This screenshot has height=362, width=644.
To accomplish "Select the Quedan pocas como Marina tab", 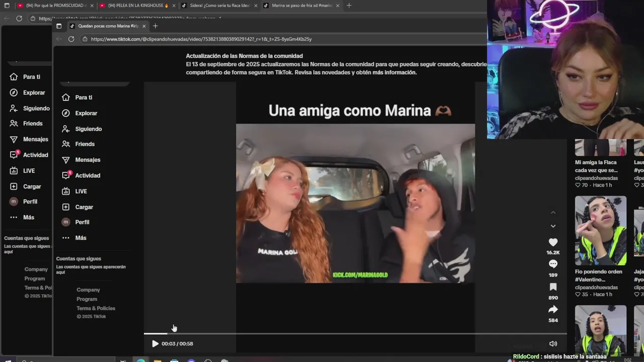I will click(x=108, y=26).
